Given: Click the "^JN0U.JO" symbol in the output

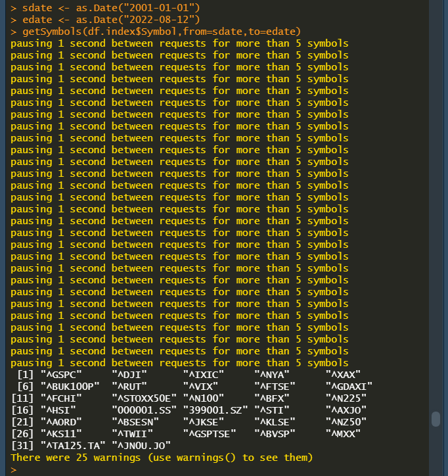Looking at the screenshot, I should click(141, 445).
